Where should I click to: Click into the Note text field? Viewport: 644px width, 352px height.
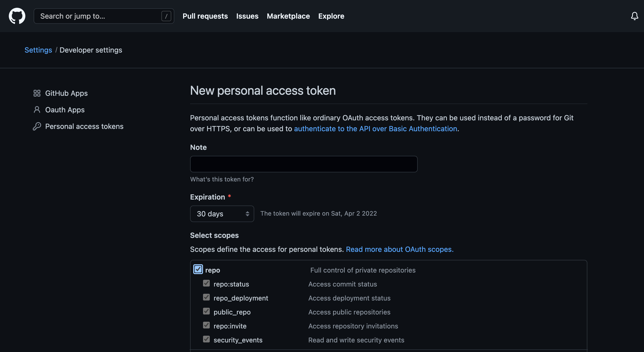click(x=304, y=164)
